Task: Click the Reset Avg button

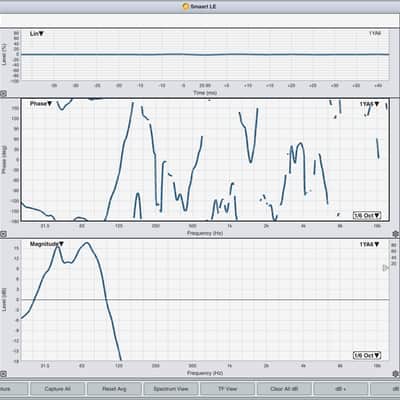Action: pos(114,389)
